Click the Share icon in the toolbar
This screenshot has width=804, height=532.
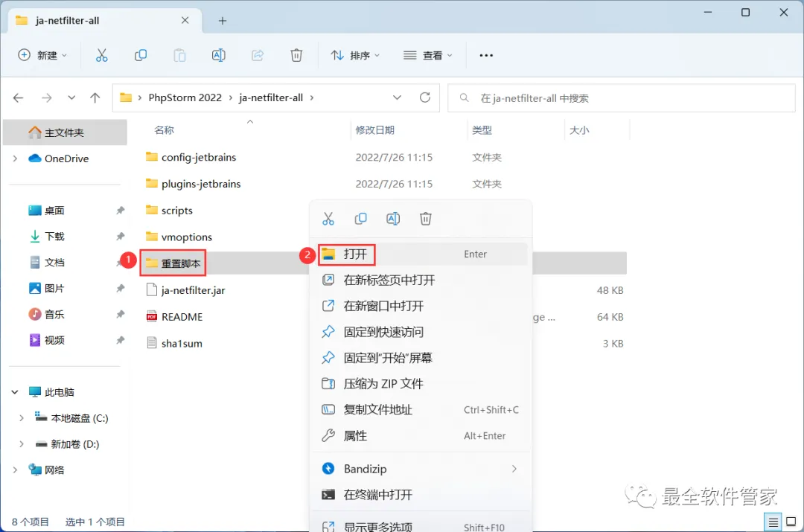[258, 55]
